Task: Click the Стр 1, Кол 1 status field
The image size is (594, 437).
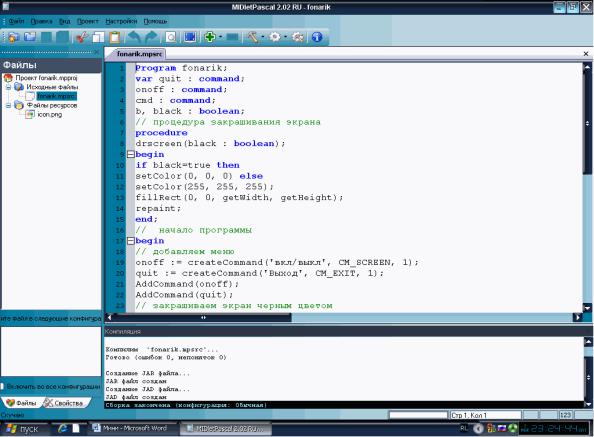Action: point(485,415)
